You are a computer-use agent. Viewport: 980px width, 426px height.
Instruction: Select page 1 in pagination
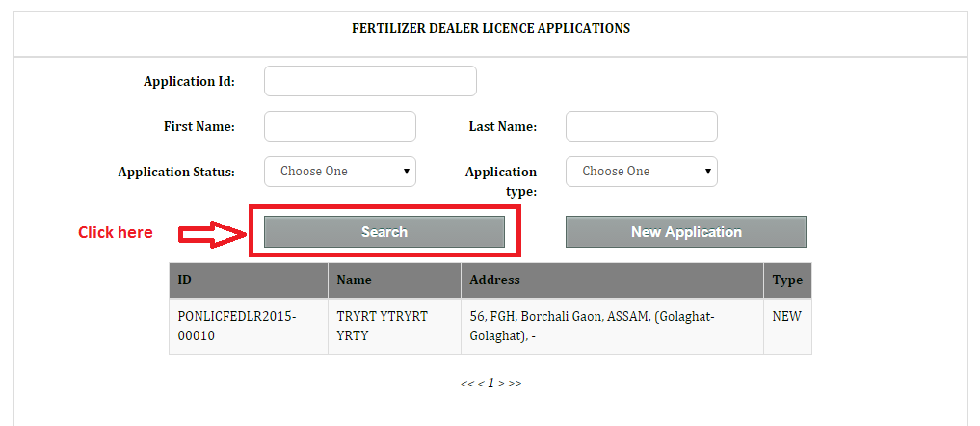[x=490, y=384]
